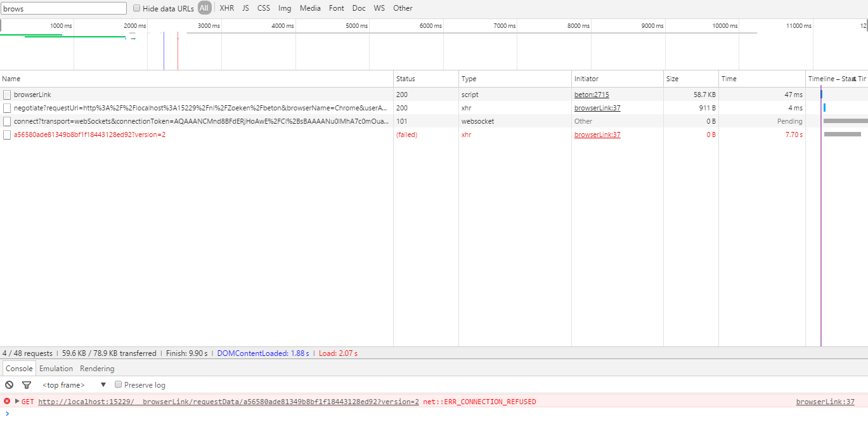Click the brows filter input field
Viewport: 868px width, 427px height.
(63, 8)
